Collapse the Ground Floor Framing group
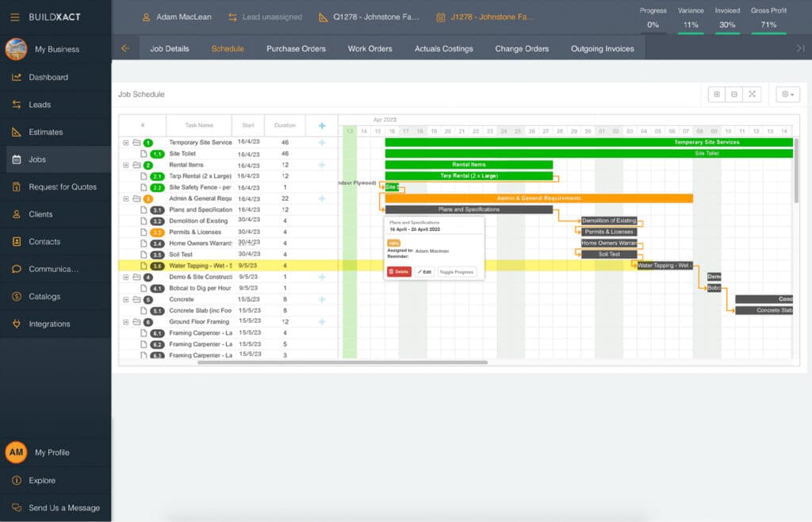The width and height of the screenshot is (812, 522). (126, 322)
